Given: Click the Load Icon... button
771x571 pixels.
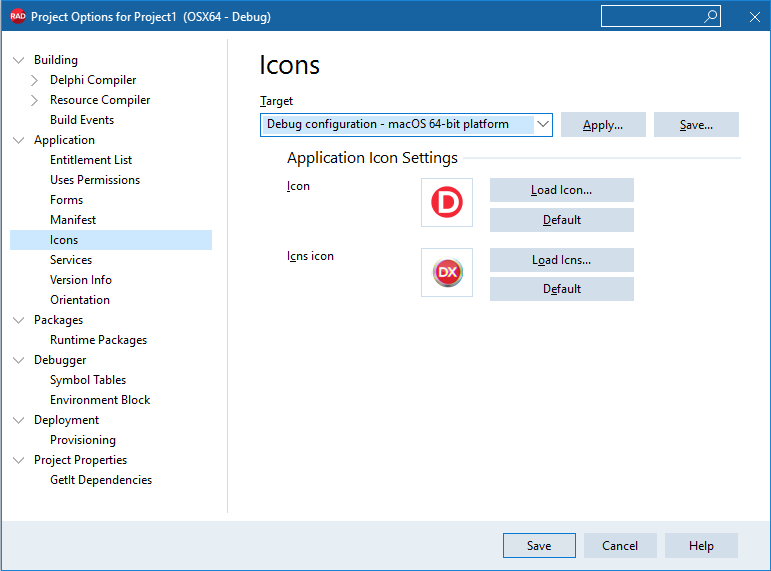Looking at the screenshot, I should coord(562,190).
